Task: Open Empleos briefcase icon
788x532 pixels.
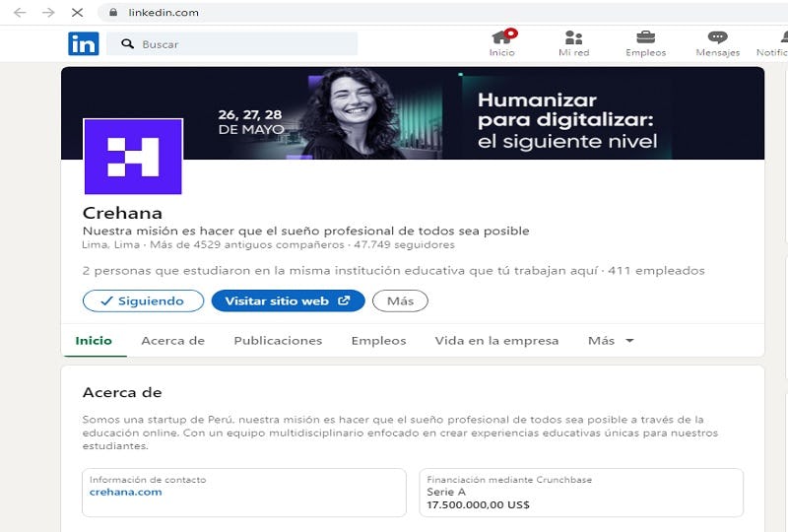Action: 645,38
